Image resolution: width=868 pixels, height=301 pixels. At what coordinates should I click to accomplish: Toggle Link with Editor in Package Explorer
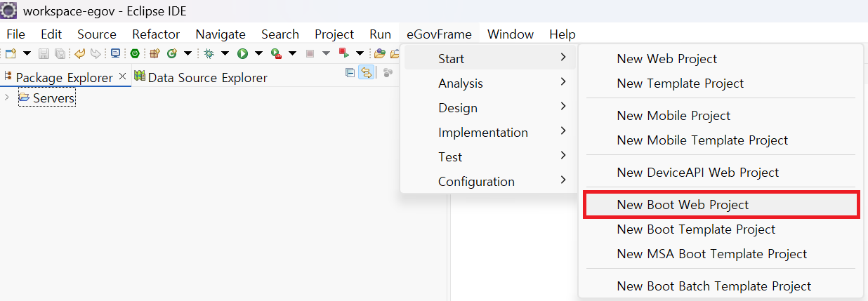pos(366,73)
